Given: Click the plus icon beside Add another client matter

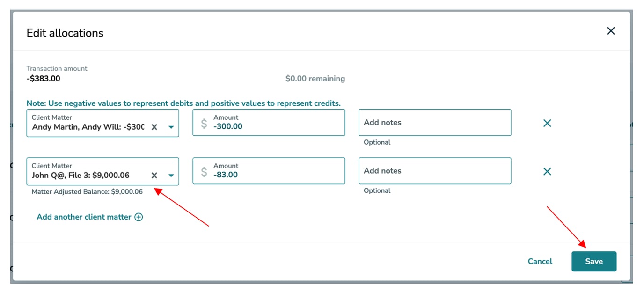Looking at the screenshot, I should point(139,217).
